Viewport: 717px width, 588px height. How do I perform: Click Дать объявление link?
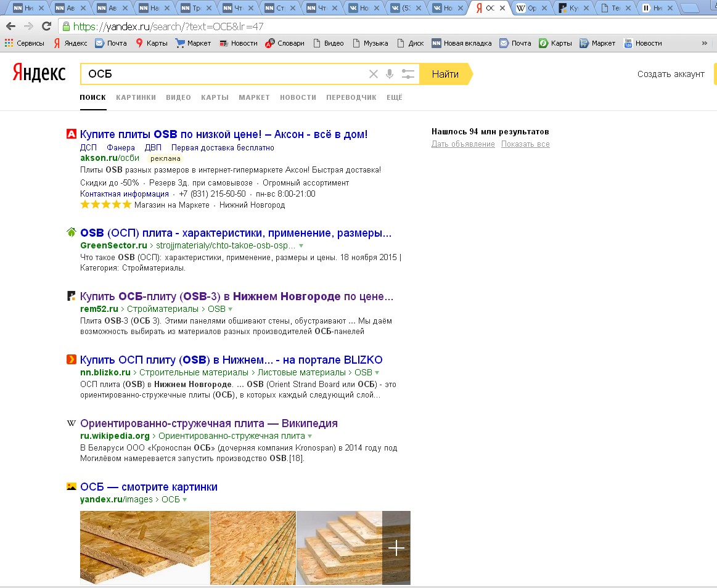point(463,144)
